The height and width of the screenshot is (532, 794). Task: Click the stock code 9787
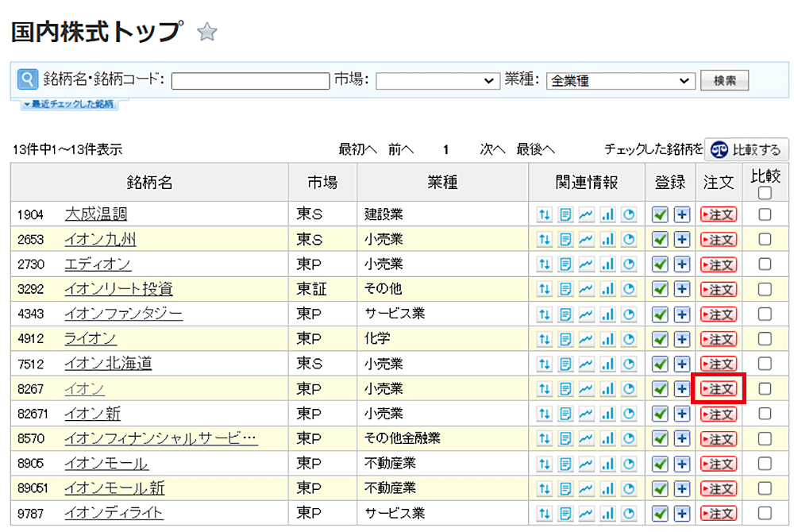coord(31,513)
